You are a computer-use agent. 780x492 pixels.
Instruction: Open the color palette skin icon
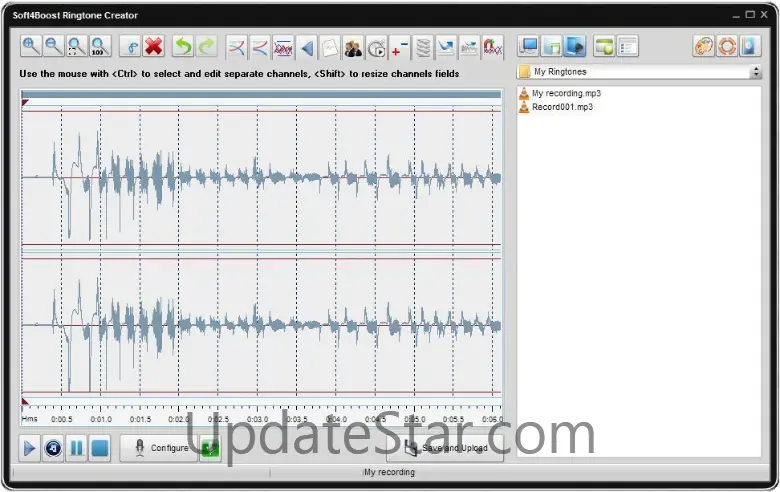coord(703,46)
